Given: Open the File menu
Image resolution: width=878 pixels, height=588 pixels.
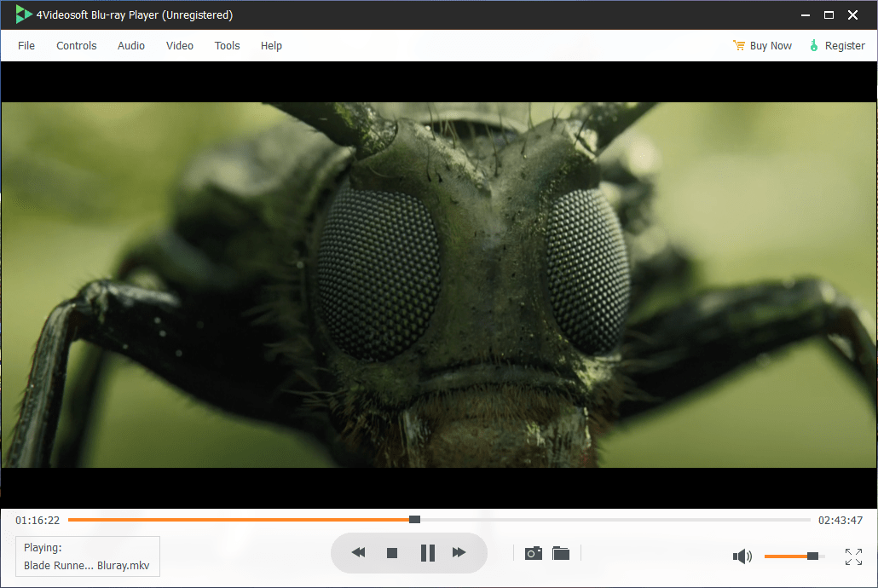Looking at the screenshot, I should (26, 46).
